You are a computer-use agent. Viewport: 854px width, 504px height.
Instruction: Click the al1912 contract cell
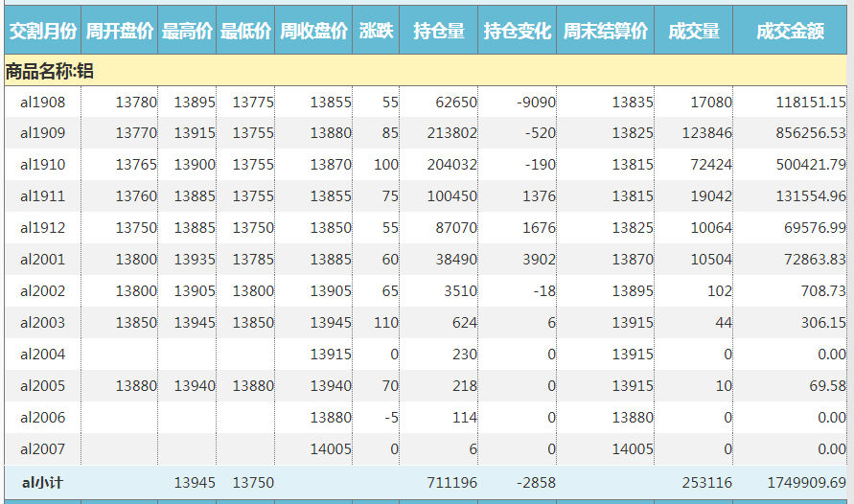[42, 228]
